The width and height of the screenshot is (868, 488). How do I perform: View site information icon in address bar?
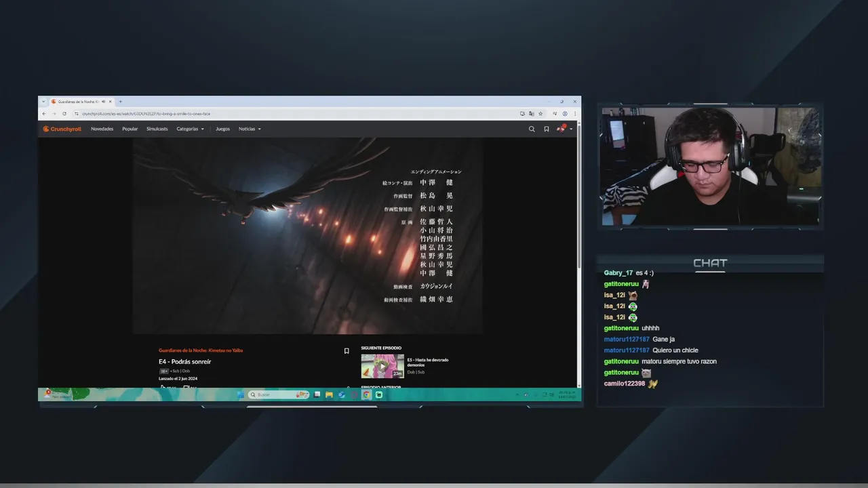click(x=77, y=114)
